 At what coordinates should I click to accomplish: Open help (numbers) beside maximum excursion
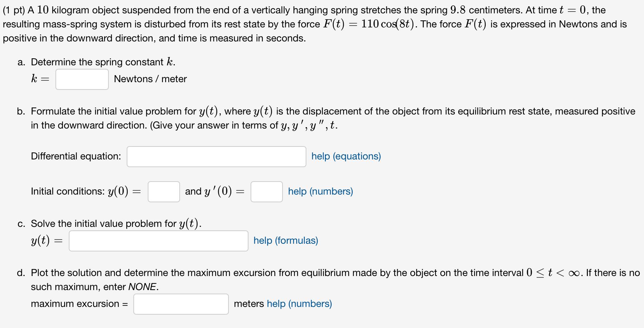coord(299,303)
